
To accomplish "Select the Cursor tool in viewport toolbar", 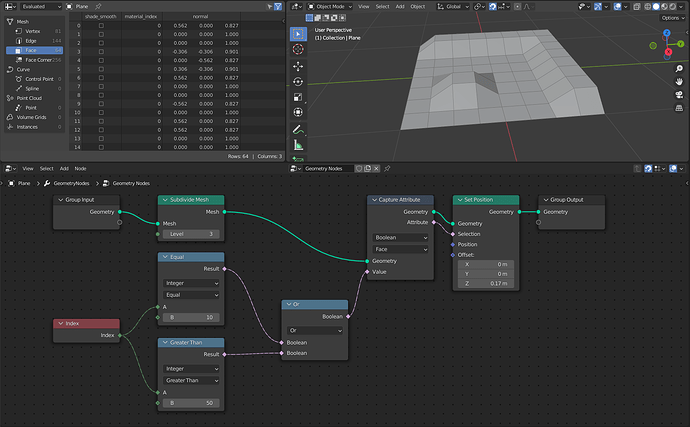I will tap(298, 49).
